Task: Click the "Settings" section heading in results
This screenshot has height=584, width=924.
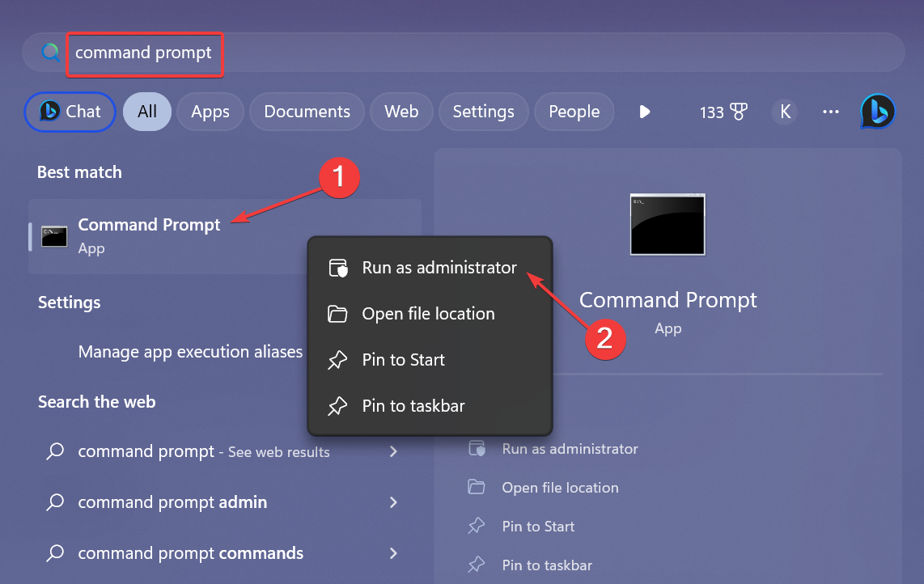Action: (x=69, y=303)
